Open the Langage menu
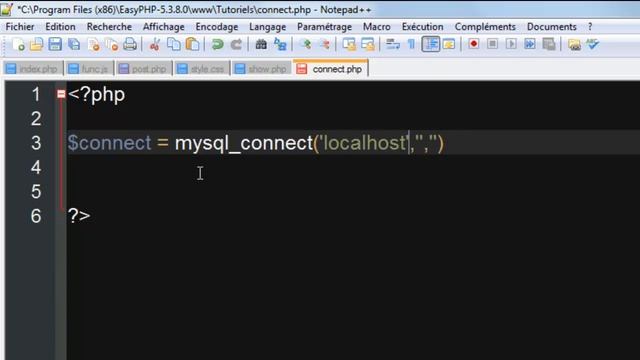 click(267, 27)
